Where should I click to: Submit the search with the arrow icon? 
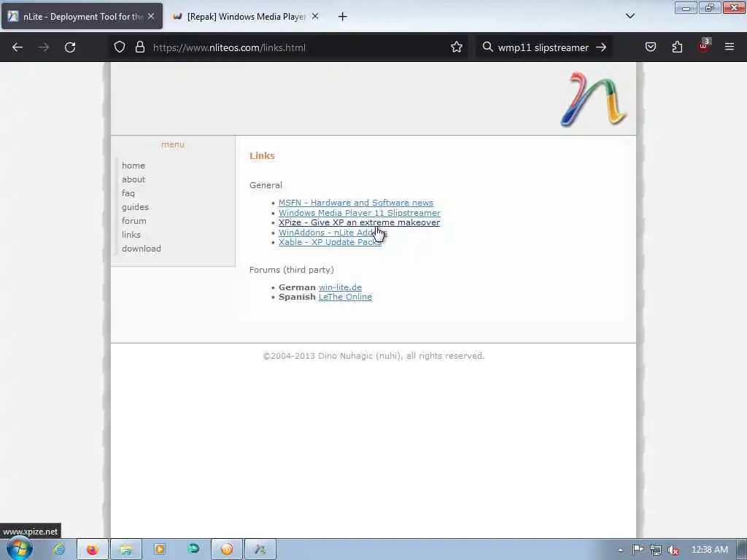coord(601,47)
